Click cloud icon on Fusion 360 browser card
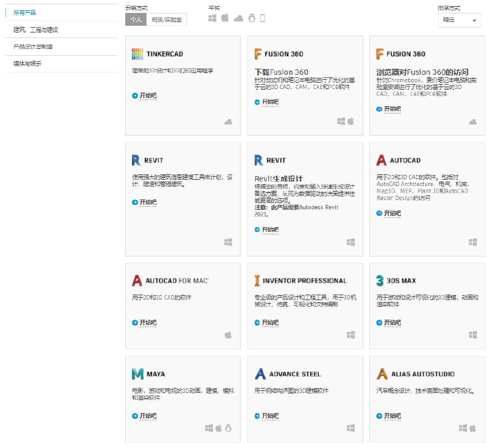491x448 pixels. tap(473, 122)
